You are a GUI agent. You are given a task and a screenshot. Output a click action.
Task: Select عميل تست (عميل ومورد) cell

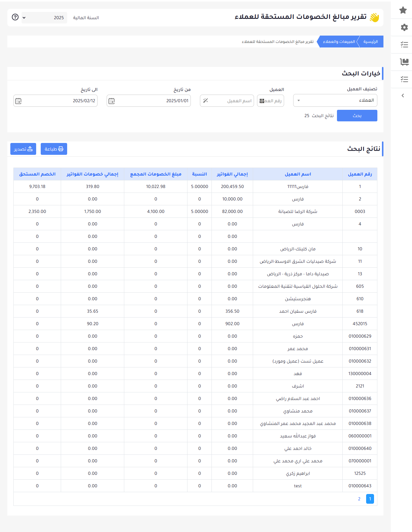coord(298,361)
